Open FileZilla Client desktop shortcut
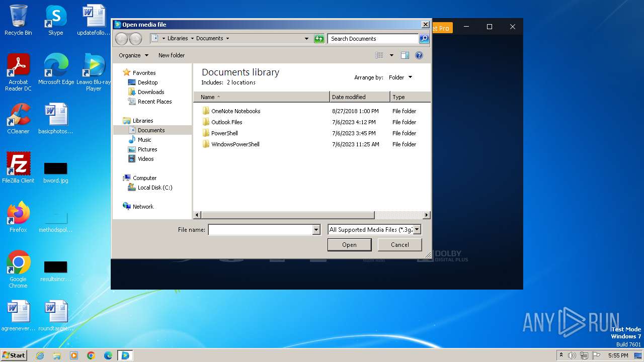This screenshot has height=362, width=644. click(18, 168)
